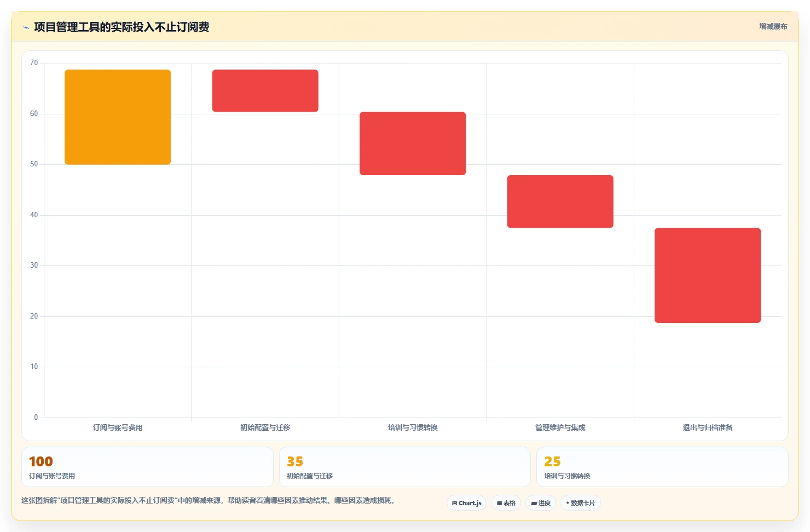Click the red 培训与习惯转换 bar

tap(413, 143)
